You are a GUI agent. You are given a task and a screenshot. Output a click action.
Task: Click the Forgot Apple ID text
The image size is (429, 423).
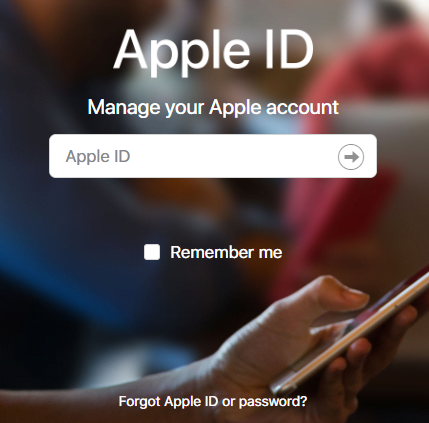click(168, 401)
